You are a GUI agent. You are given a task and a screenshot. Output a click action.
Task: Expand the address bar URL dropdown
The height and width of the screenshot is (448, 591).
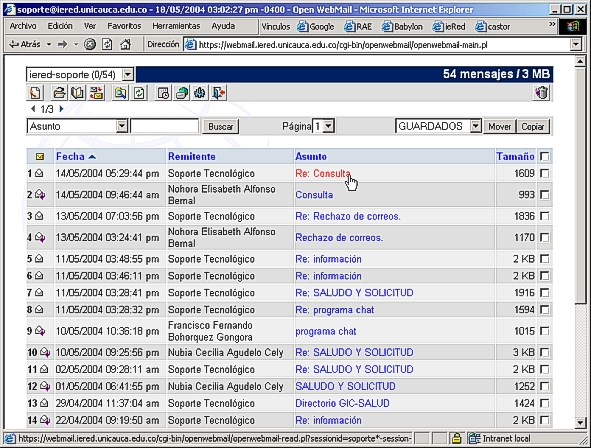(576, 44)
